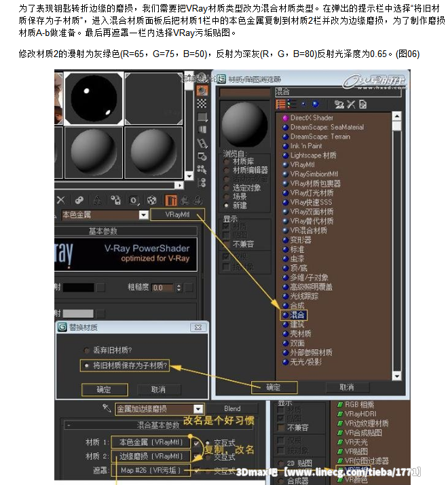The width and height of the screenshot is (448, 485).
Task: Select the 选定对象 radio button
Action: click(226, 188)
